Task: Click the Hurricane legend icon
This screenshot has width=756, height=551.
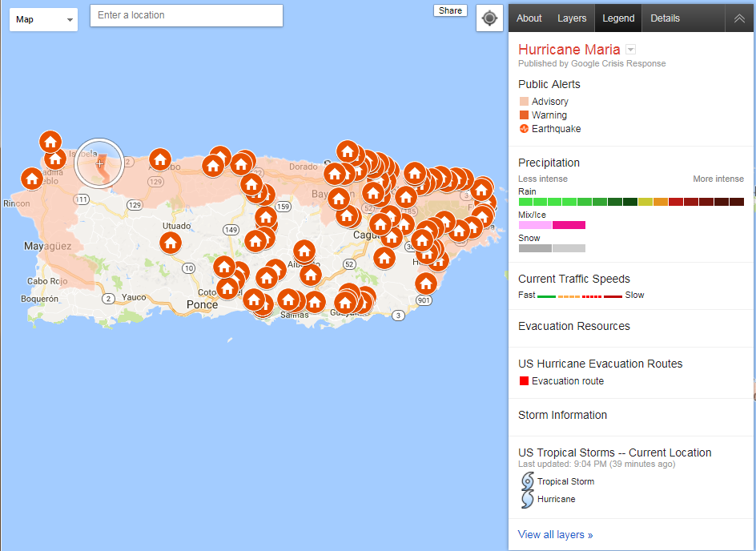Action: tap(528, 499)
